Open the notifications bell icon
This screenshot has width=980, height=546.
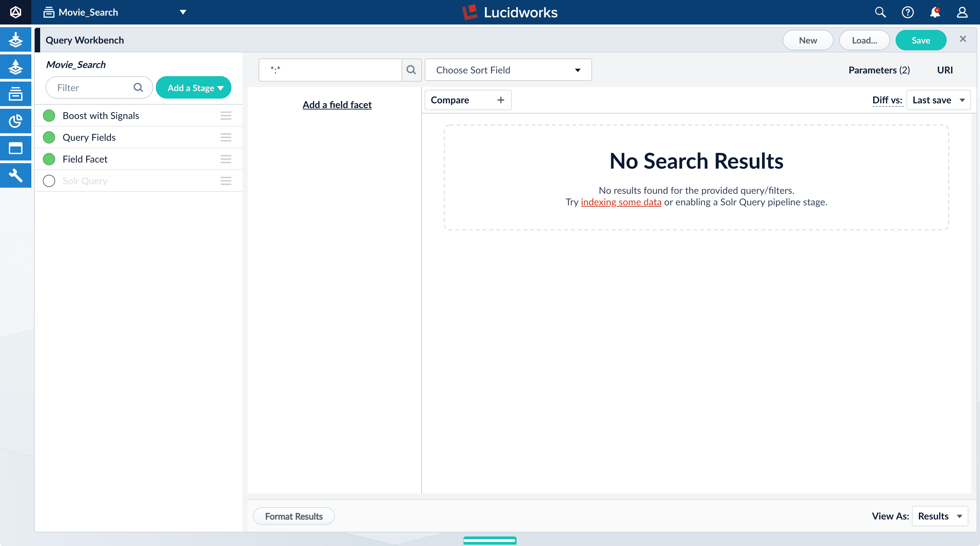click(x=935, y=12)
